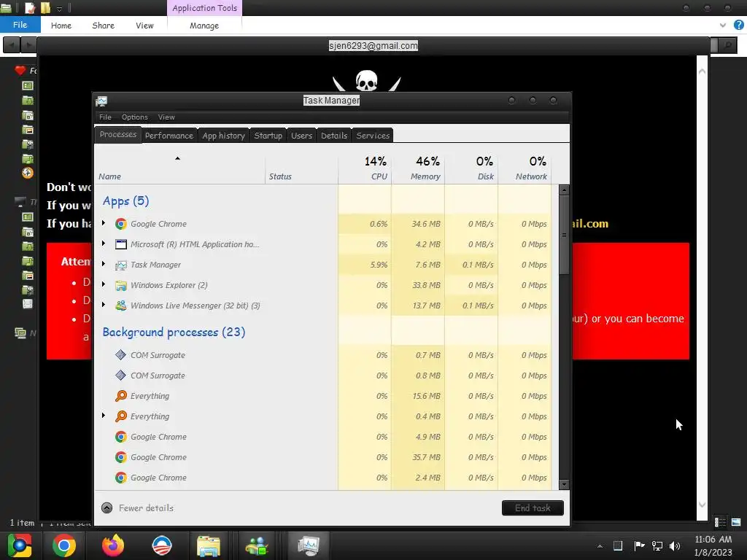Screen dimensions: 747x560
Task: Click sjen6293@gmail.com title text
Action: tap(373, 46)
